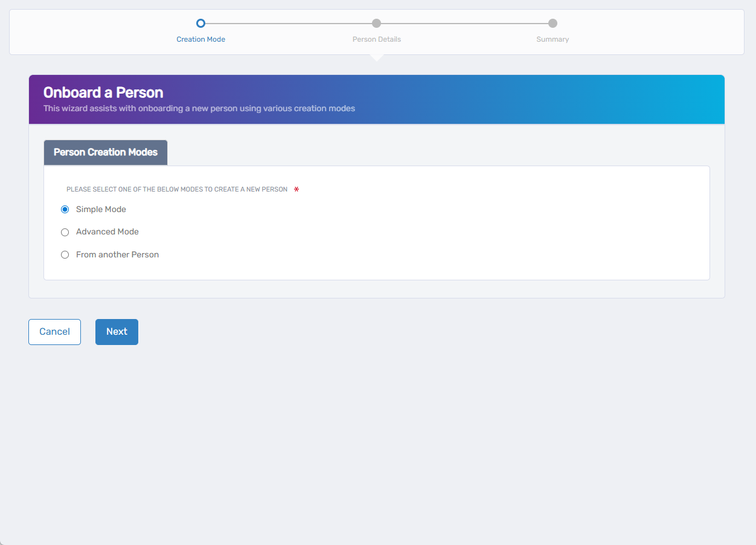Click the Simple Mode label text
Screen dimensions: 756x545
(x=101, y=209)
